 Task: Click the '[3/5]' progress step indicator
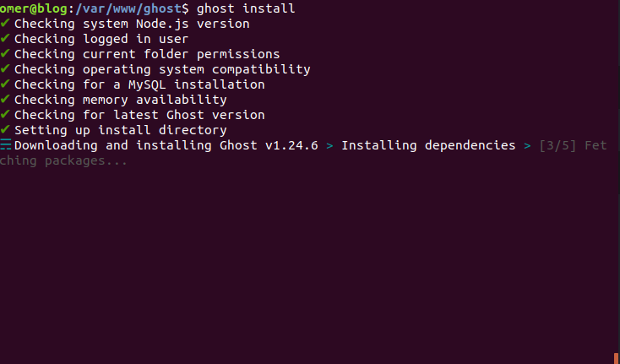click(x=558, y=145)
